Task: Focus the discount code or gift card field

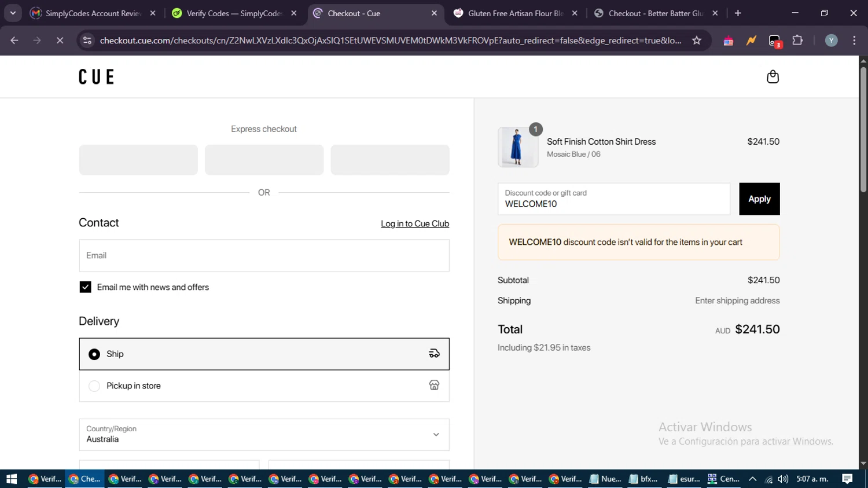Action: click(x=614, y=199)
